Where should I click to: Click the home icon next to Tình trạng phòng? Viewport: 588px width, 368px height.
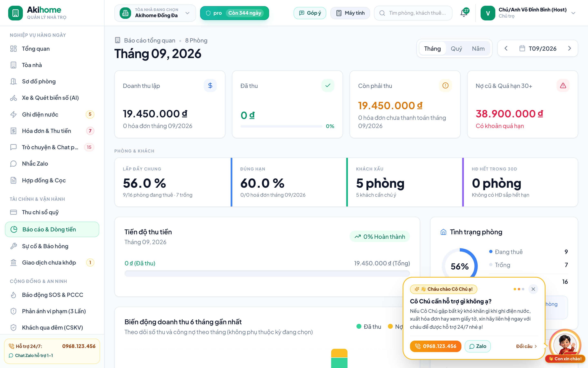[x=443, y=232]
